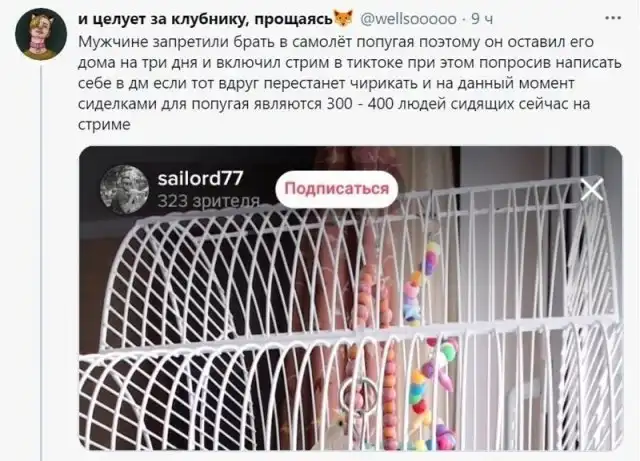Click display name "и целует за клубнику, прощаясь"
The height and width of the screenshot is (461, 640).
point(205,19)
